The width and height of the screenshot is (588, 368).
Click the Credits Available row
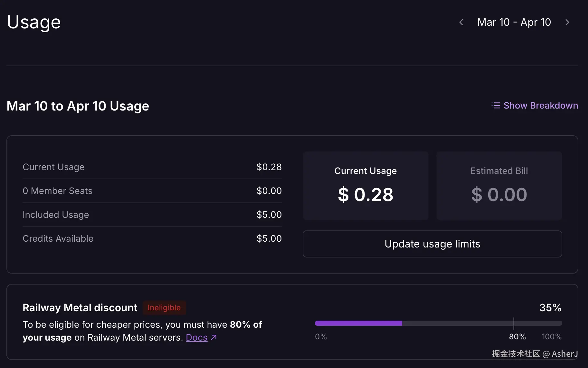[152, 238]
